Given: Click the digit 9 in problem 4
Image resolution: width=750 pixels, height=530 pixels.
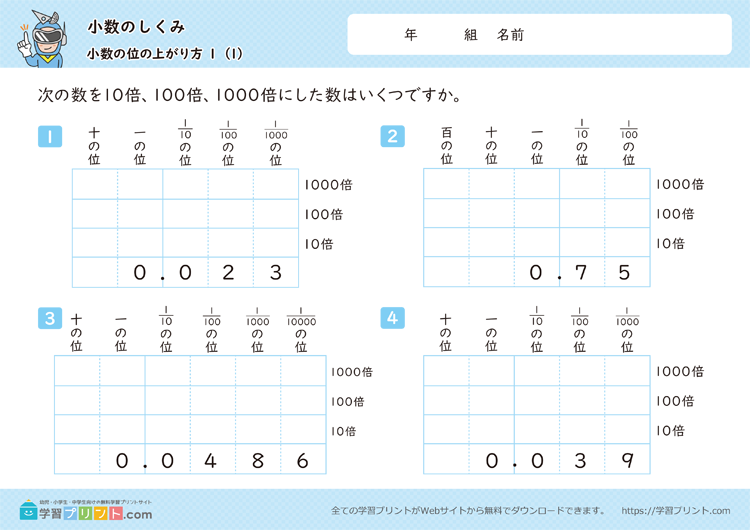Looking at the screenshot, I should pyautogui.click(x=627, y=461).
